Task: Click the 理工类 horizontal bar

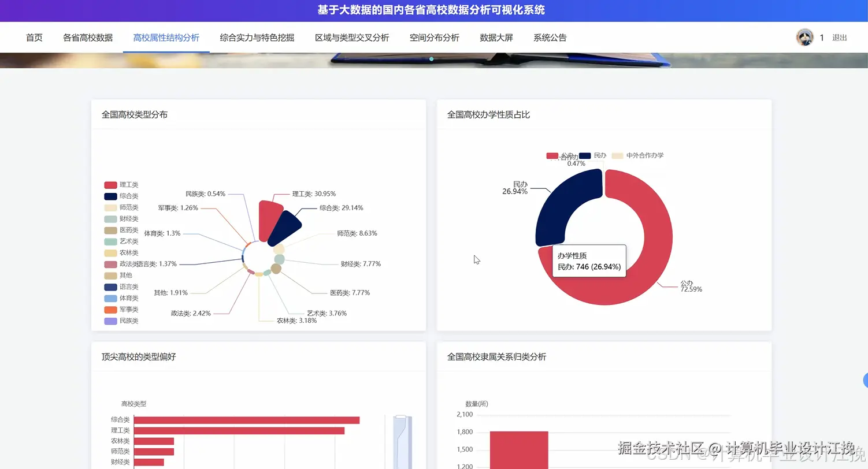Action: click(x=239, y=430)
